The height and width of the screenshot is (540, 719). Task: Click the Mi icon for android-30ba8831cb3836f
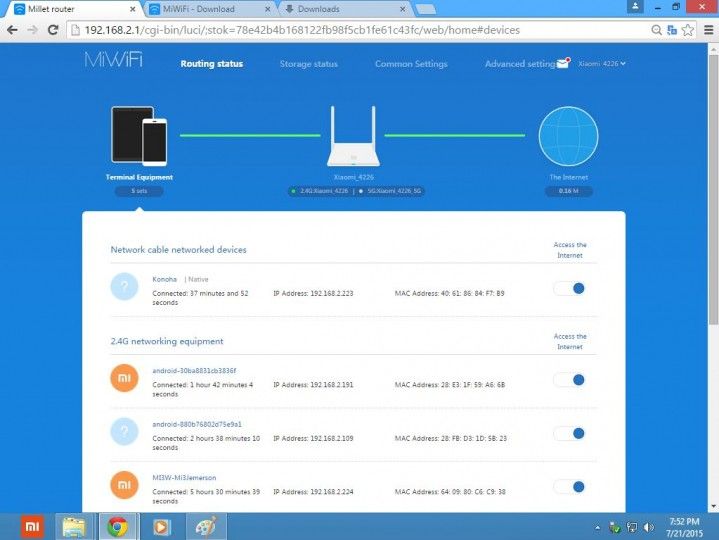124,378
